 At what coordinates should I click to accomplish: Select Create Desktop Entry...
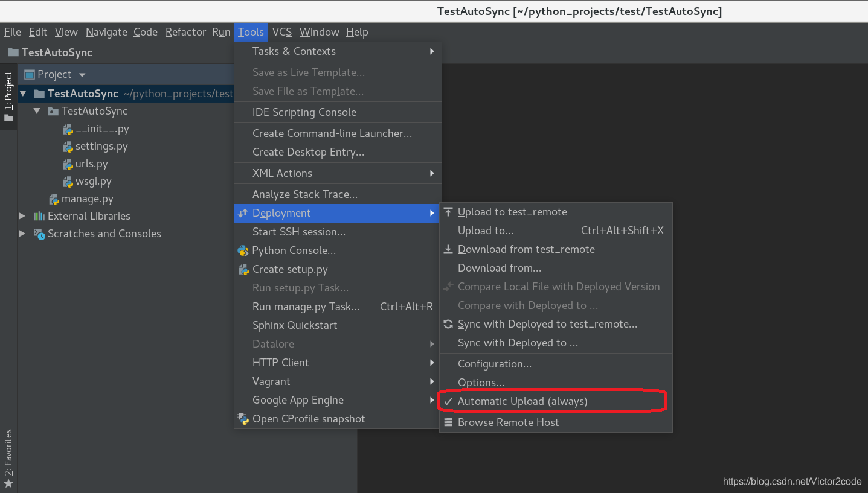338,152
